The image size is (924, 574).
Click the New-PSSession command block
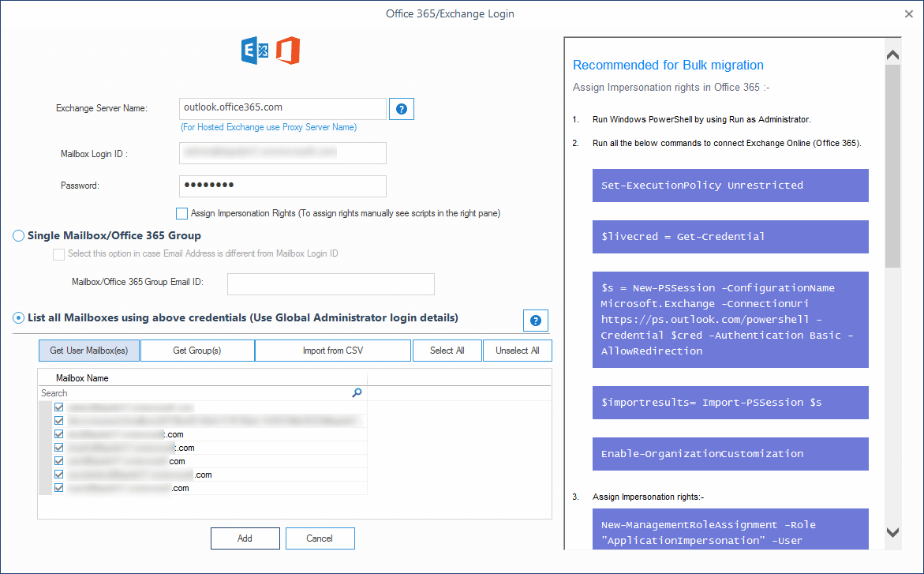[731, 320]
